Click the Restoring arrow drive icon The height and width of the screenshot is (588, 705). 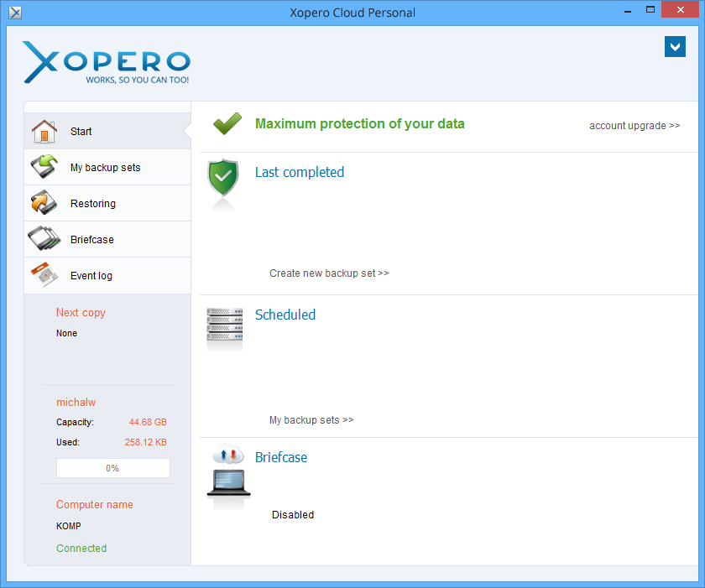pyautogui.click(x=44, y=203)
